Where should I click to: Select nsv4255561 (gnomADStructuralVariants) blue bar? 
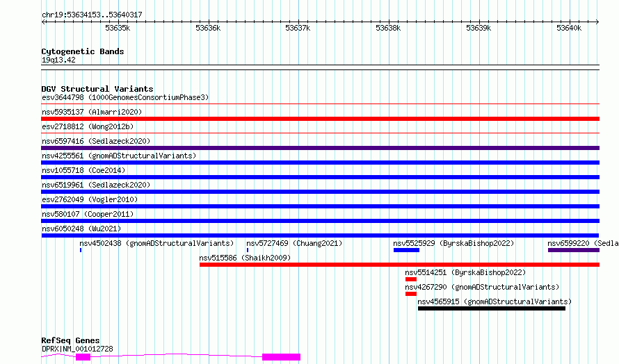click(x=320, y=163)
